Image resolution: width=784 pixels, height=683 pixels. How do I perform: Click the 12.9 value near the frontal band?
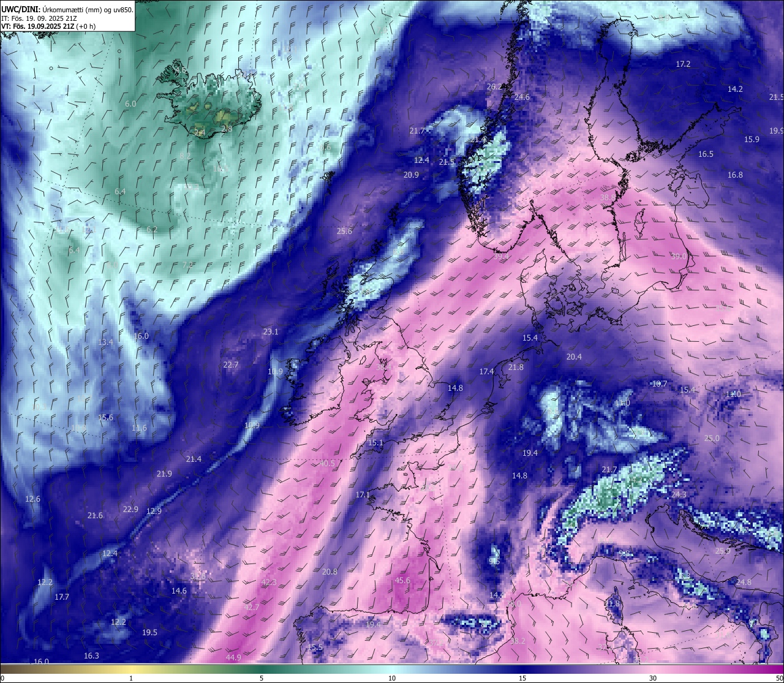click(154, 511)
